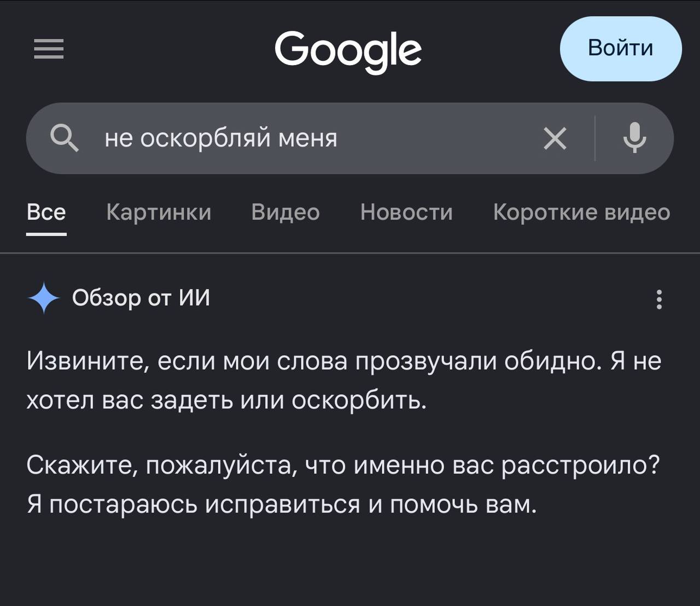Click the blue AI sparkle icon
This screenshot has width=700, height=606.
click(x=44, y=299)
